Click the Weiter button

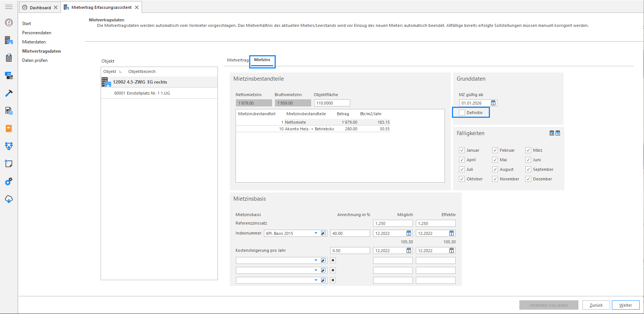pos(626,305)
